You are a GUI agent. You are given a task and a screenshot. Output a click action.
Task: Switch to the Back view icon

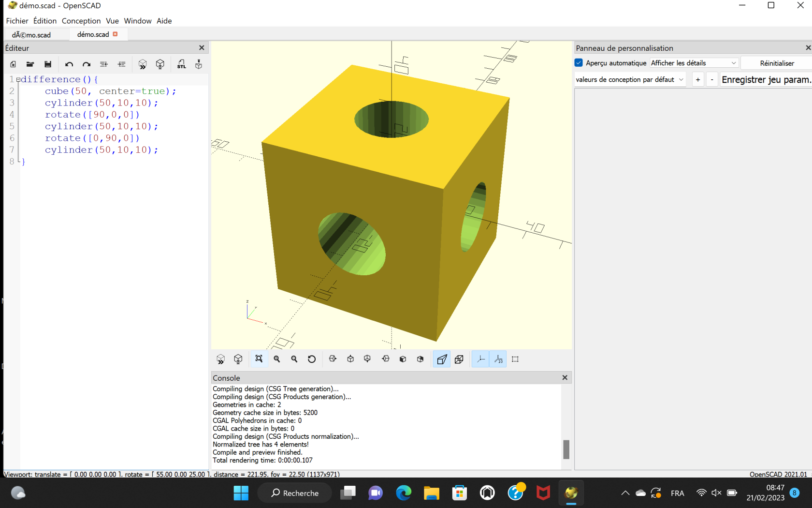(420, 359)
